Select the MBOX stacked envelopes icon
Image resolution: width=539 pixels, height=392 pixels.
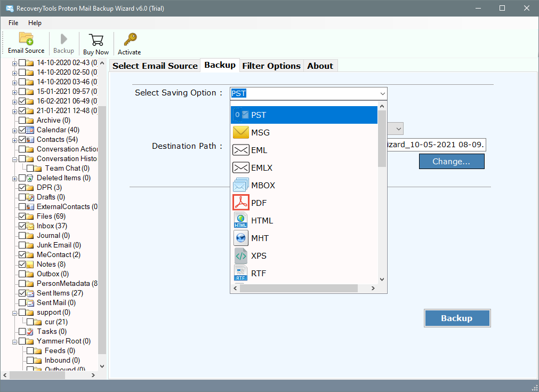[240, 185]
